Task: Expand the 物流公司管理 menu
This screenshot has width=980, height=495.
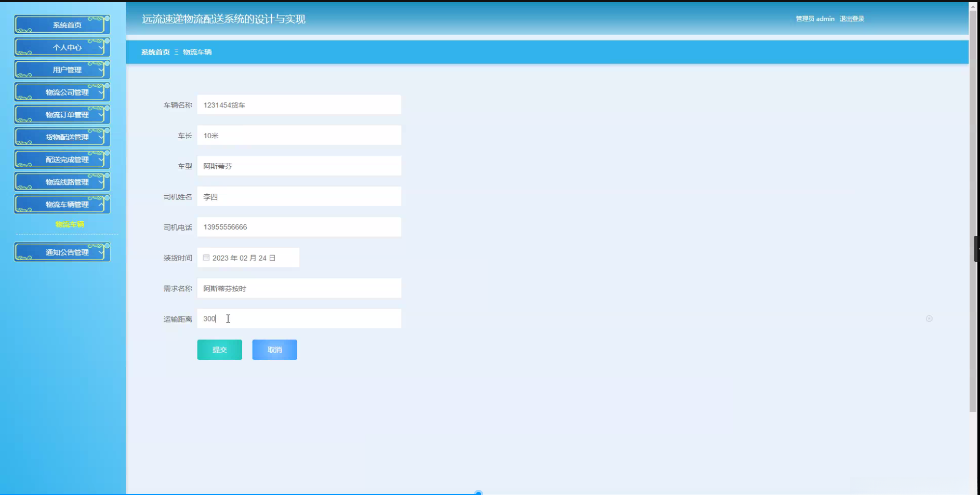Action: click(x=62, y=92)
